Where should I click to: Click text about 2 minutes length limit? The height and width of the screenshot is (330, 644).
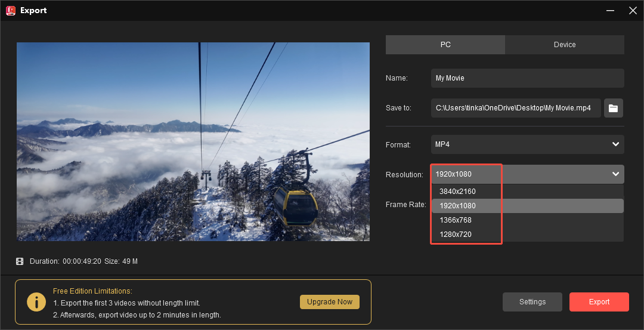pyautogui.click(x=137, y=316)
